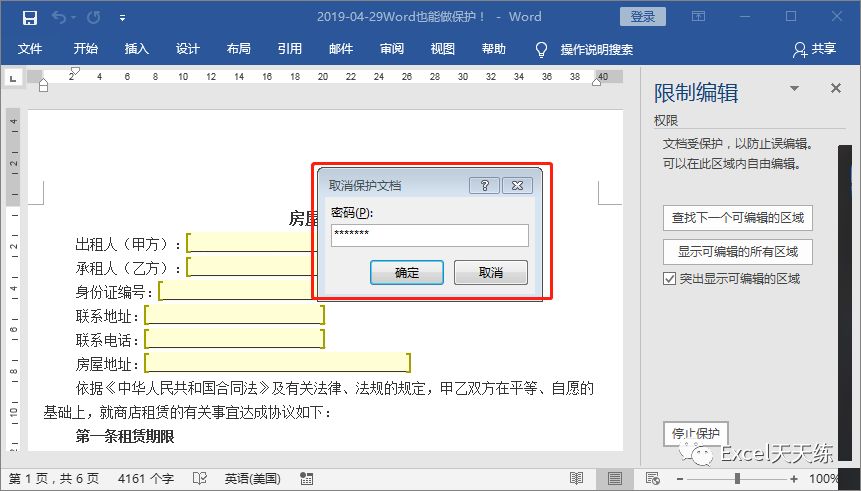Open the 文件 menu
Image resolution: width=861 pixels, height=491 pixels.
pos(30,49)
